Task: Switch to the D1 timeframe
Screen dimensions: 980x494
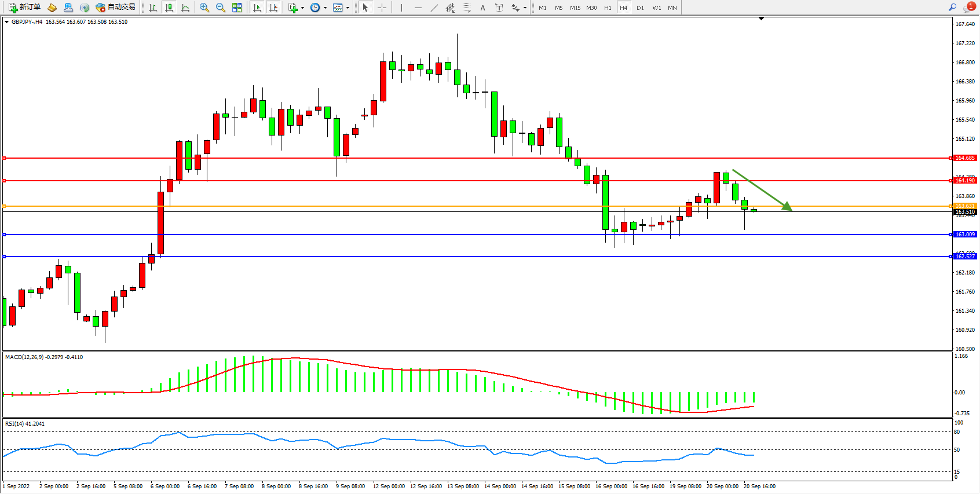Action: coord(640,8)
